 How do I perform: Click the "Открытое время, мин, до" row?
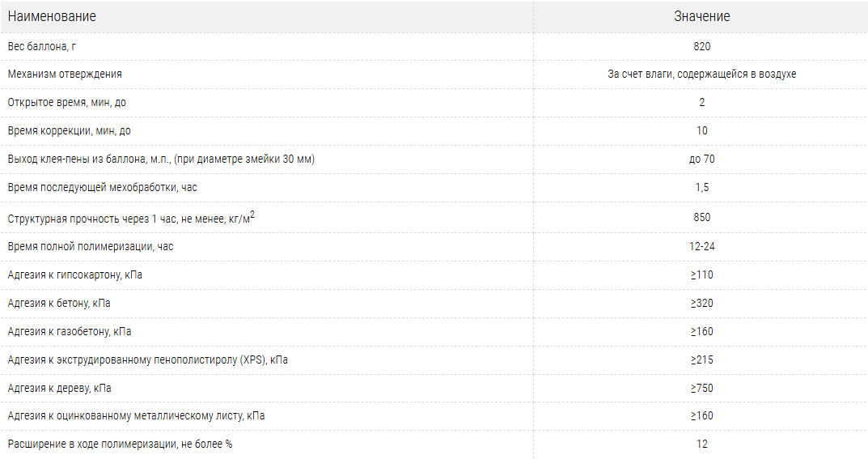(66, 102)
